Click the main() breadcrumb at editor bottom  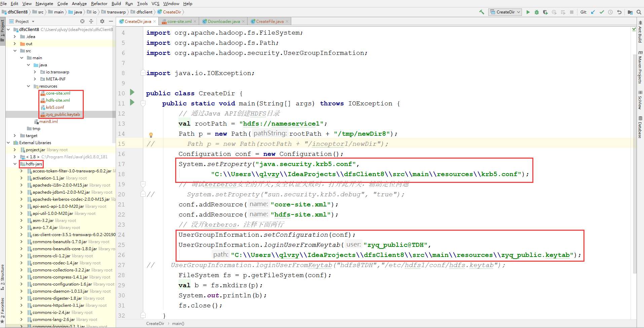[178, 324]
